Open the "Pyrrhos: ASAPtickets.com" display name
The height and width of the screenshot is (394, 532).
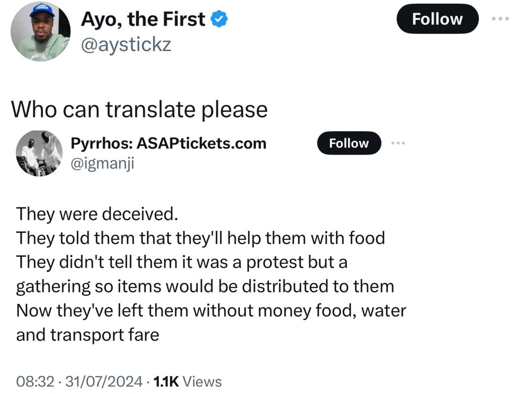coord(168,143)
